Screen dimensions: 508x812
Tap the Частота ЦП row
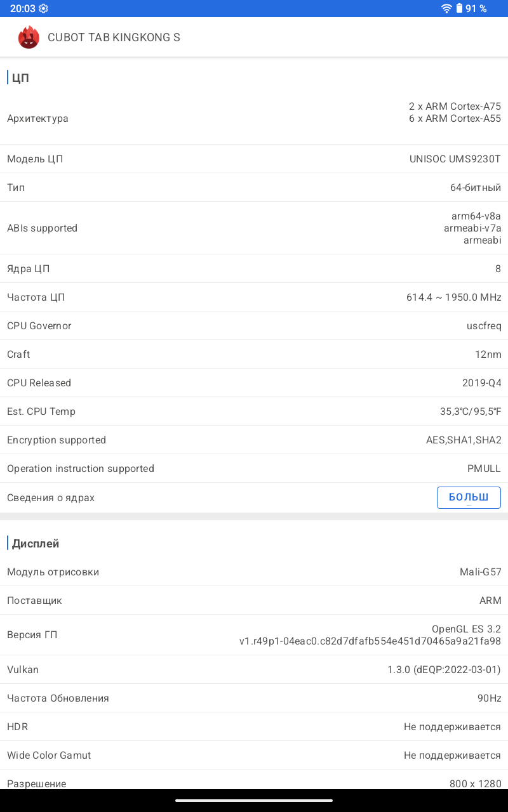(254, 298)
